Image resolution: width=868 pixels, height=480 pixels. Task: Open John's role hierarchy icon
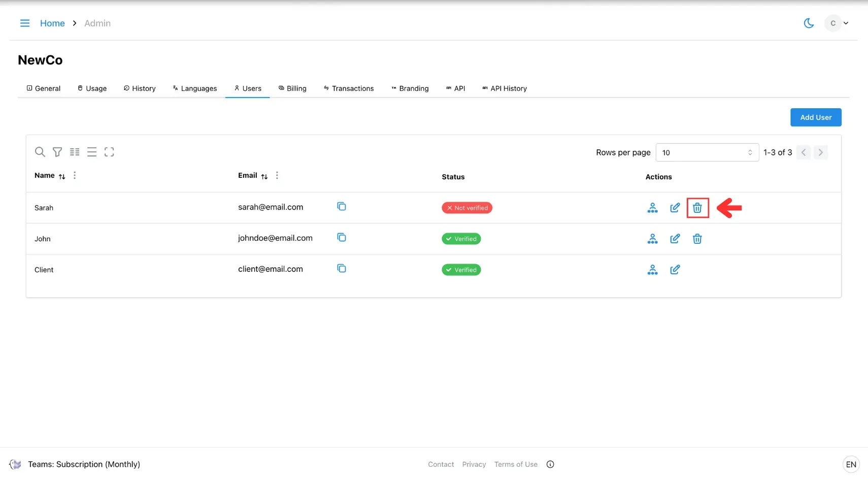coord(653,239)
